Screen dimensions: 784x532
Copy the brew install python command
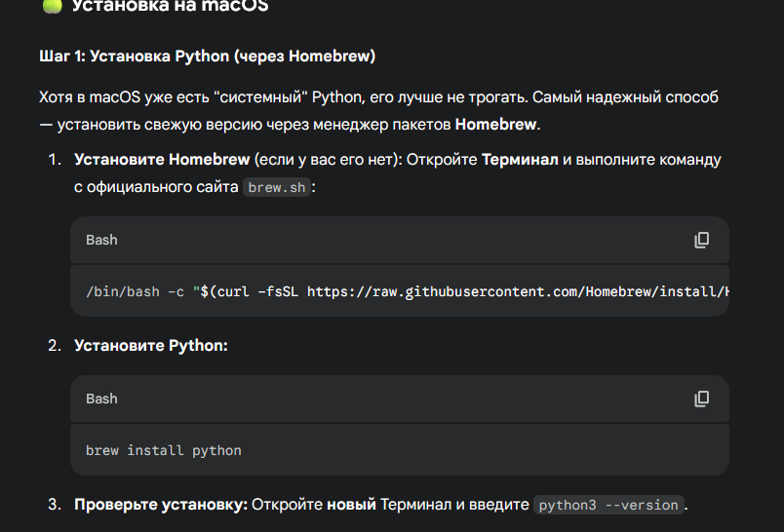[x=701, y=399]
